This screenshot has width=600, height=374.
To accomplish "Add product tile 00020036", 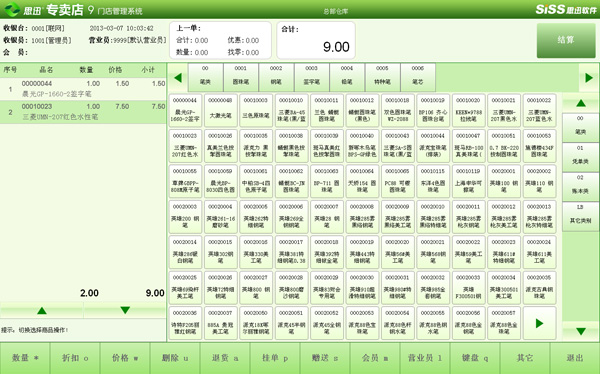I will pos(185,323).
